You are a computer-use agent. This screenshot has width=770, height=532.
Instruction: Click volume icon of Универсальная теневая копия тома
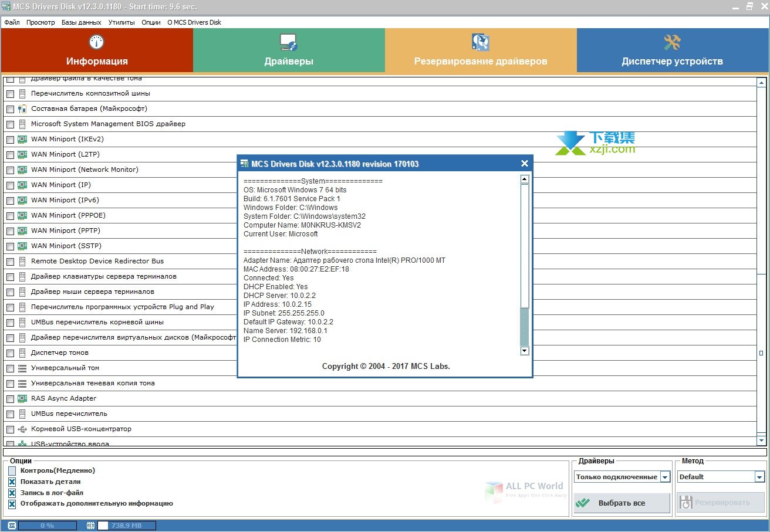22,384
